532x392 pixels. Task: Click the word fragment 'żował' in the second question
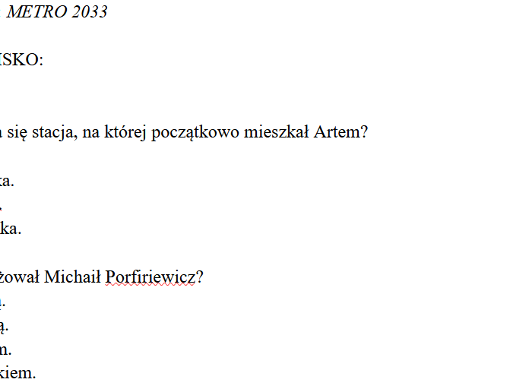pos(20,277)
